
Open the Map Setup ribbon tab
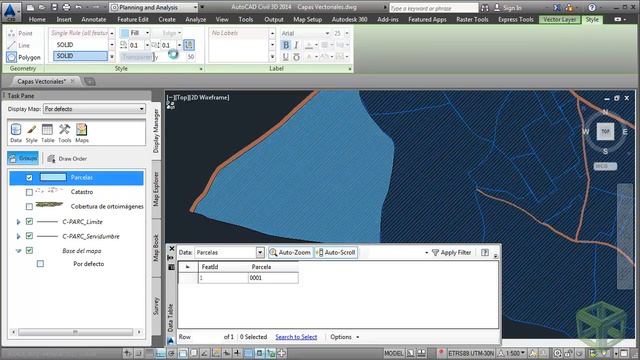point(307,19)
